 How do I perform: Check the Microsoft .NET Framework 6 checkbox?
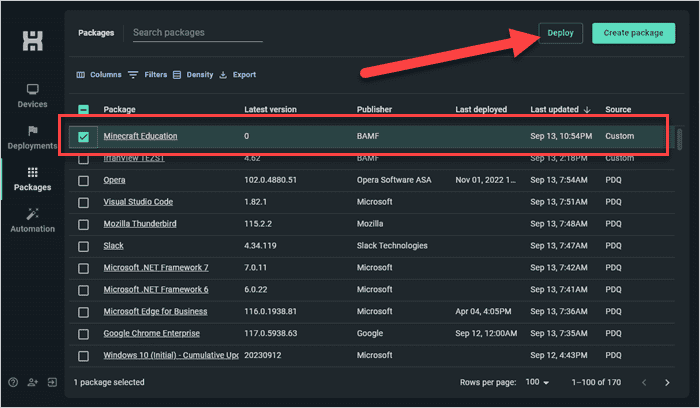tap(83, 290)
